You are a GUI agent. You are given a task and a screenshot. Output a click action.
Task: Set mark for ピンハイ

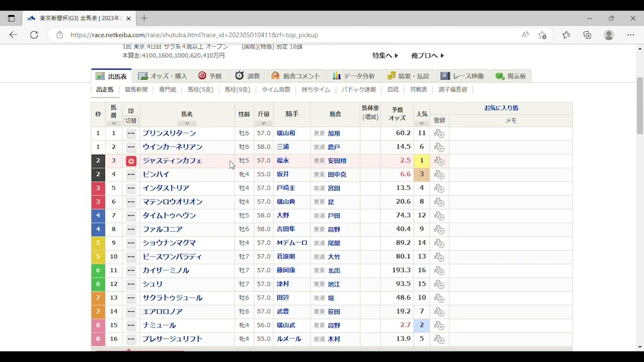pos(131,174)
